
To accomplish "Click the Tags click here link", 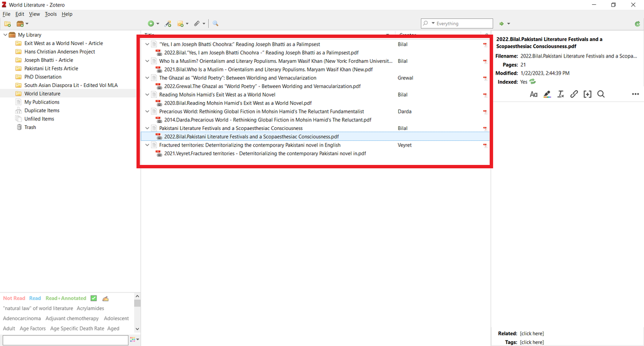I will click(532, 342).
